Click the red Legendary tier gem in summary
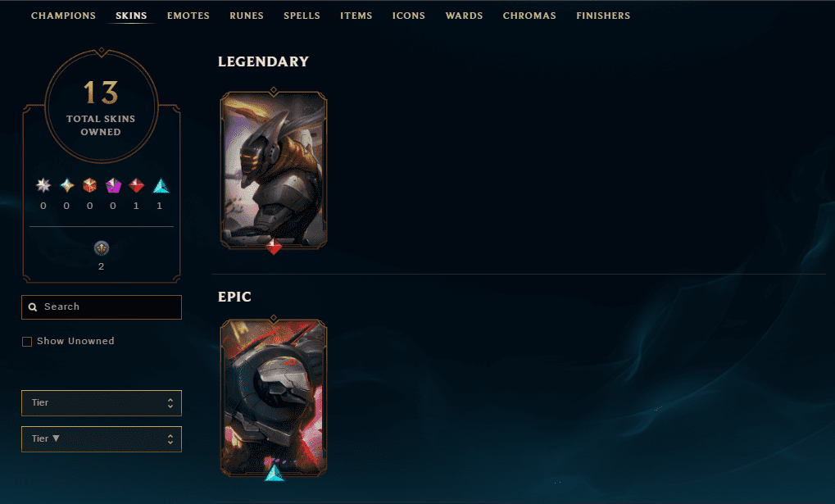 136,185
